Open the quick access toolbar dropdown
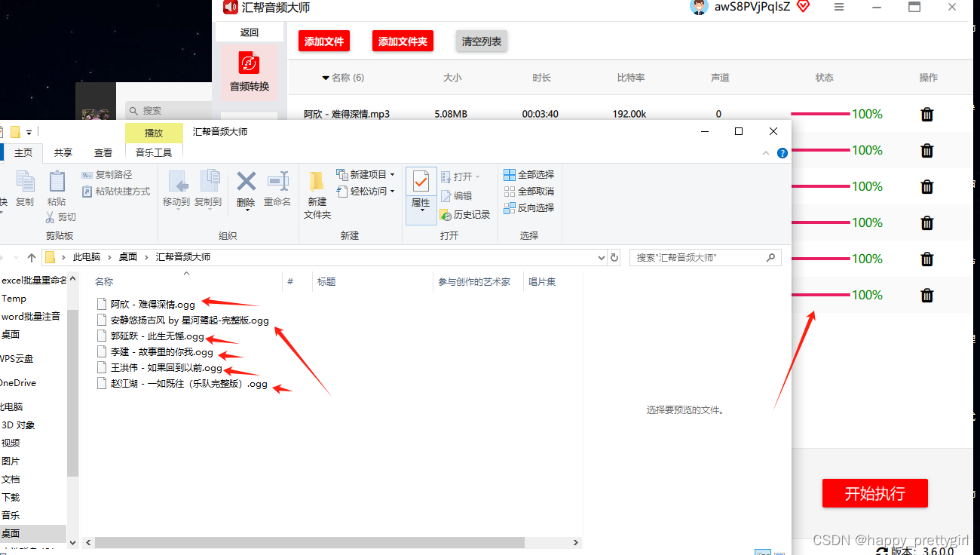 click(29, 132)
